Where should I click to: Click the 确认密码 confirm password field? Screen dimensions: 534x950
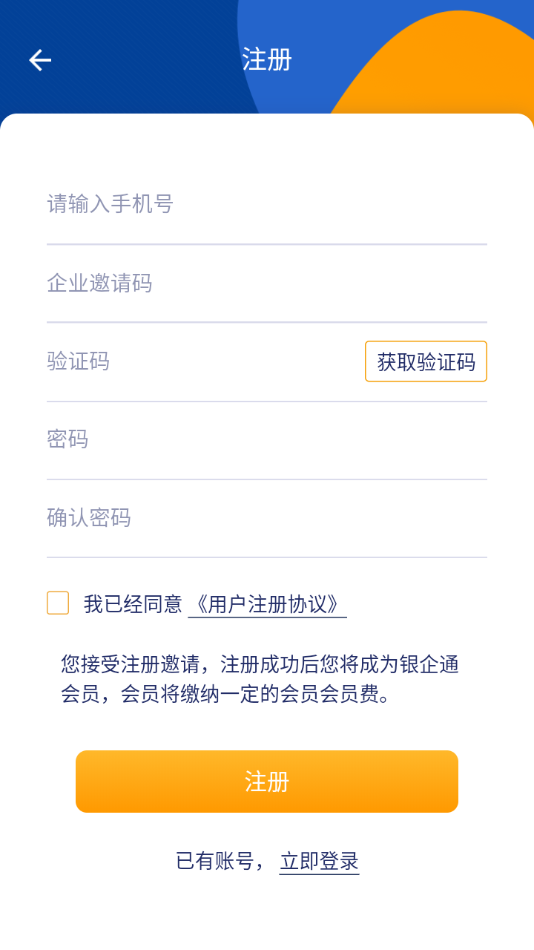click(267, 517)
